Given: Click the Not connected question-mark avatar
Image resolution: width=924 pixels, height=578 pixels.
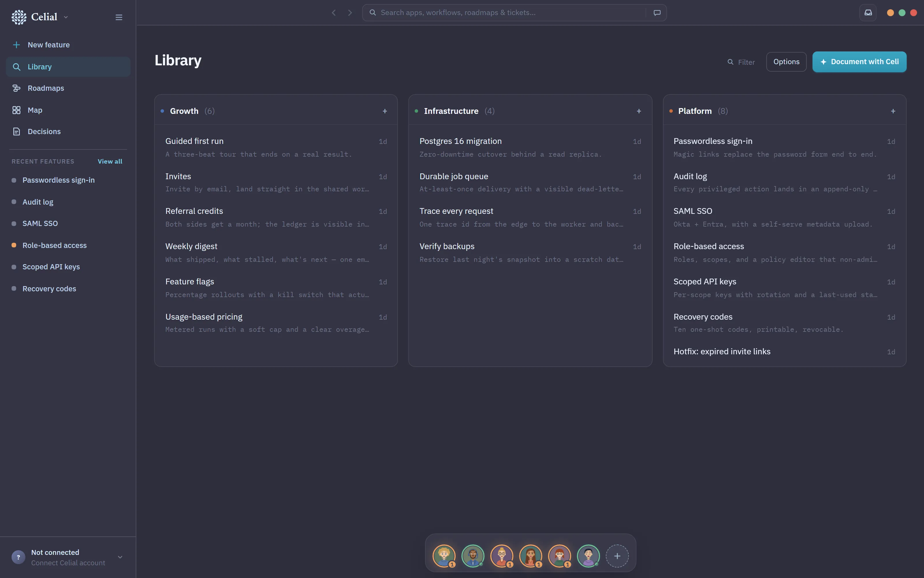Looking at the screenshot, I should click(x=18, y=557).
